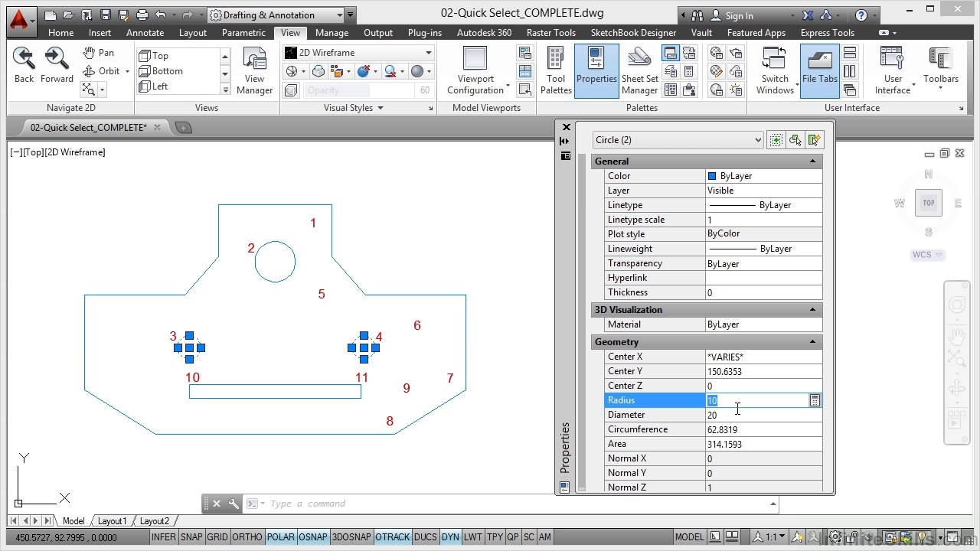Switch to the Annotate ribbon tab
This screenshot has width=980, height=551.
click(145, 33)
